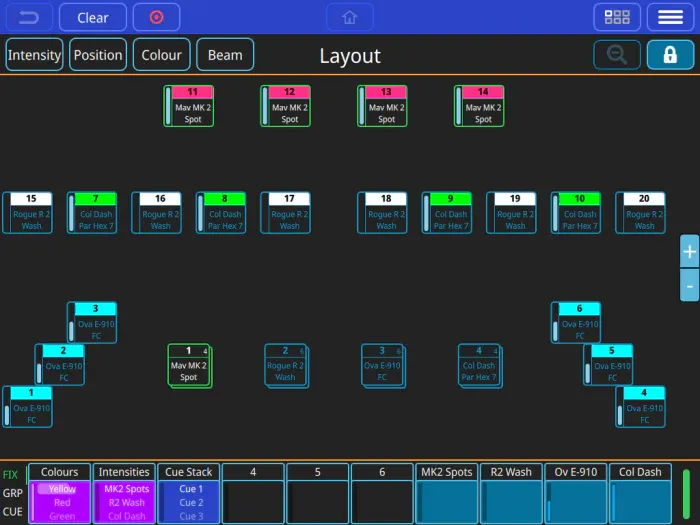Screen dimensions: 700x525
Task: Select Col Dash in Intensities list
Action: pos(126,517)
